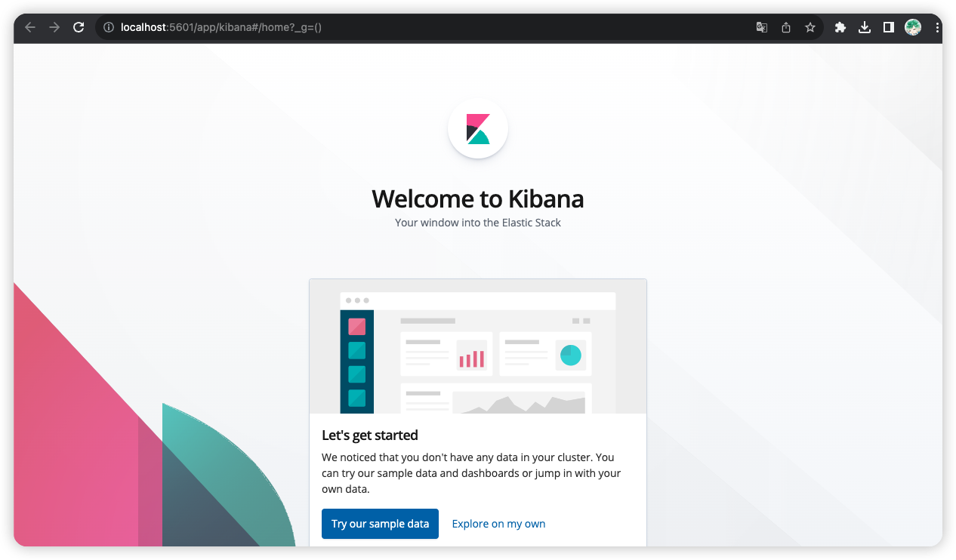Click Try our sample data button
This screenshot has height=560, width=956.
[380, 524]
